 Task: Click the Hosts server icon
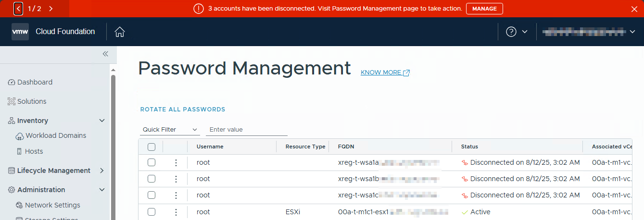(20, 151)
